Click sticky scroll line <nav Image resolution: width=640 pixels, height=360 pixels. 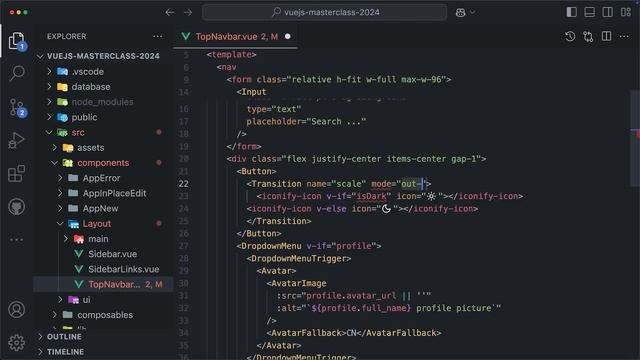(227, 67)
